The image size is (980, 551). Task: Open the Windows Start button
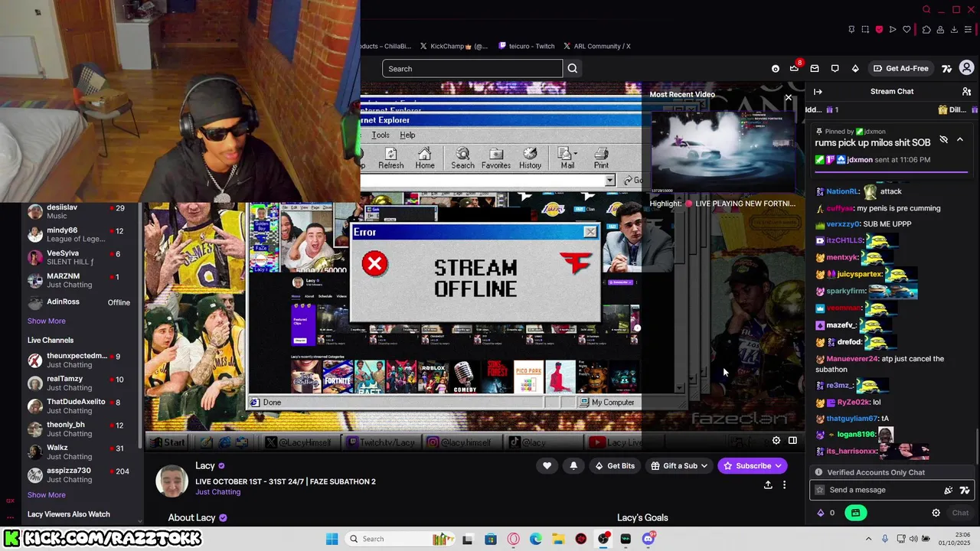click(x=332, y=539)
